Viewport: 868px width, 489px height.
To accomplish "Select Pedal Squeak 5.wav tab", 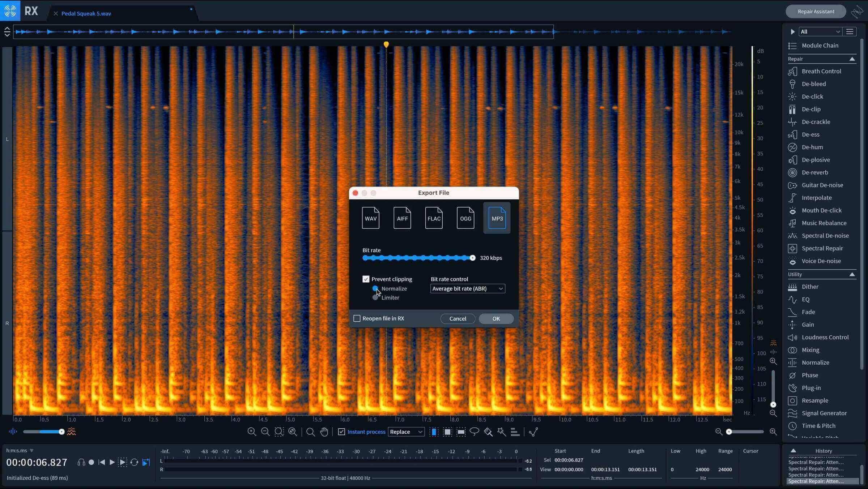I will [x=86, y=13].
